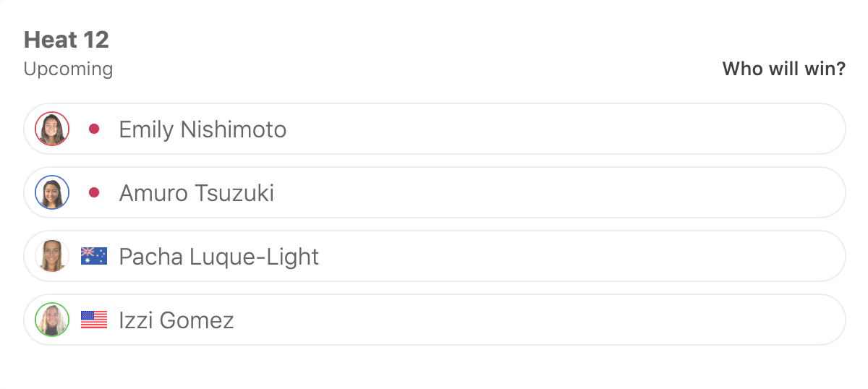Click Emily Nishimoto's profile photo

pos(52,129)
